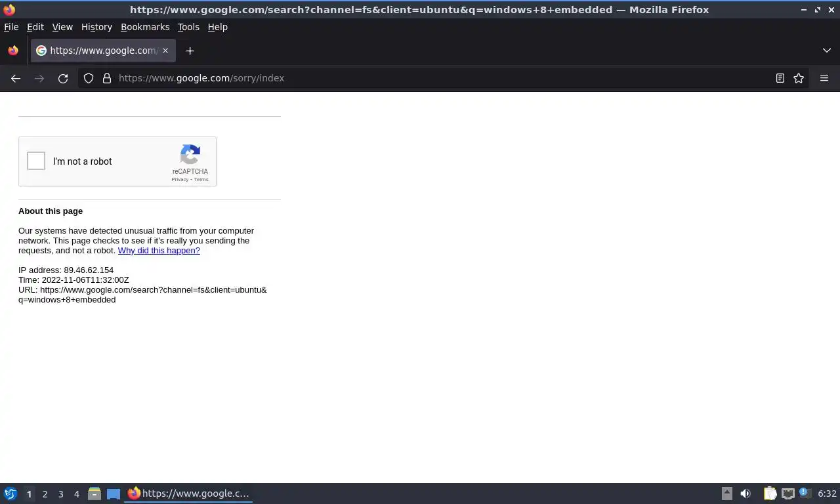The width and height of the screenshot is (840, 504).
Task: Click the 6:32 panel clock
Action: pos(827,493)
